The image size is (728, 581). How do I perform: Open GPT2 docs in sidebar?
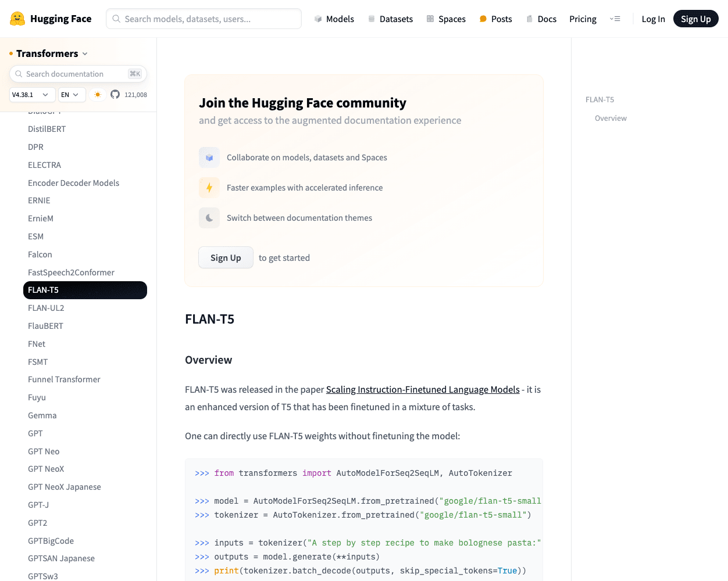point(38,523)
